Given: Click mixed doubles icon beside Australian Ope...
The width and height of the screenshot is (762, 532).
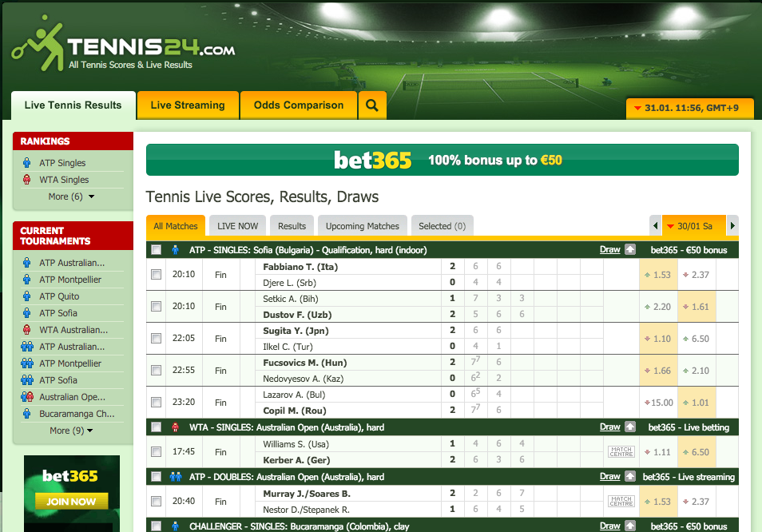Looking at the screenshot, I should (x=27, y=396).
